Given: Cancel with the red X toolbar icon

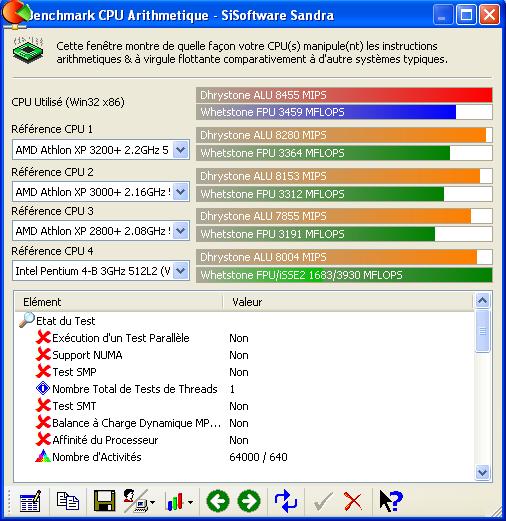Looking at the screenshot, I should (353, 501).
